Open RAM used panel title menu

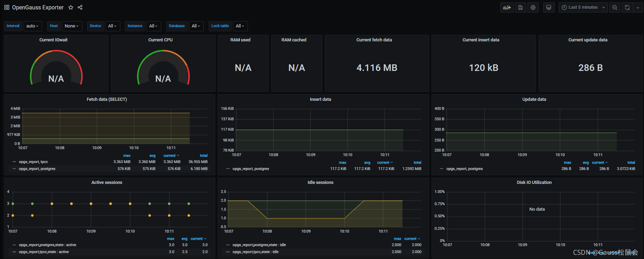[240, 40]
